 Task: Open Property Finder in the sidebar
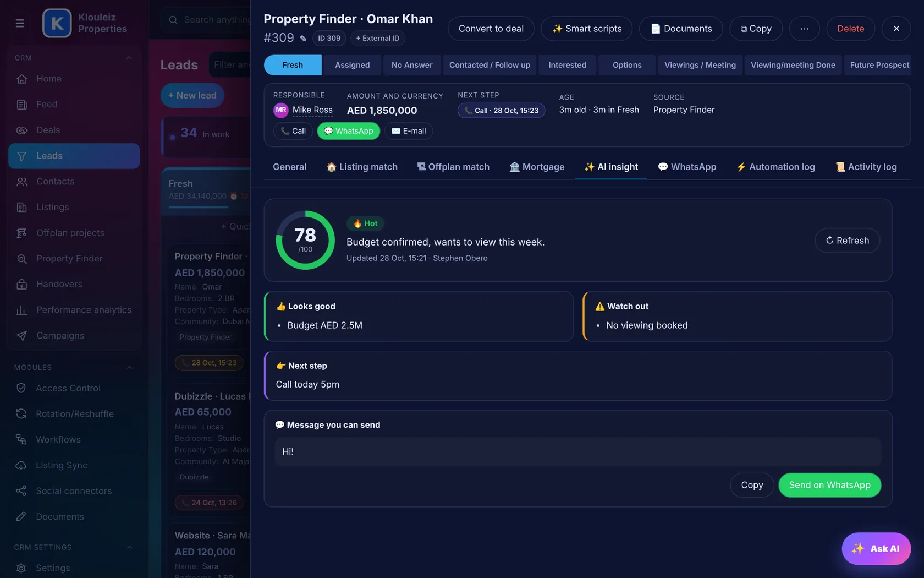tap(74, 259)
